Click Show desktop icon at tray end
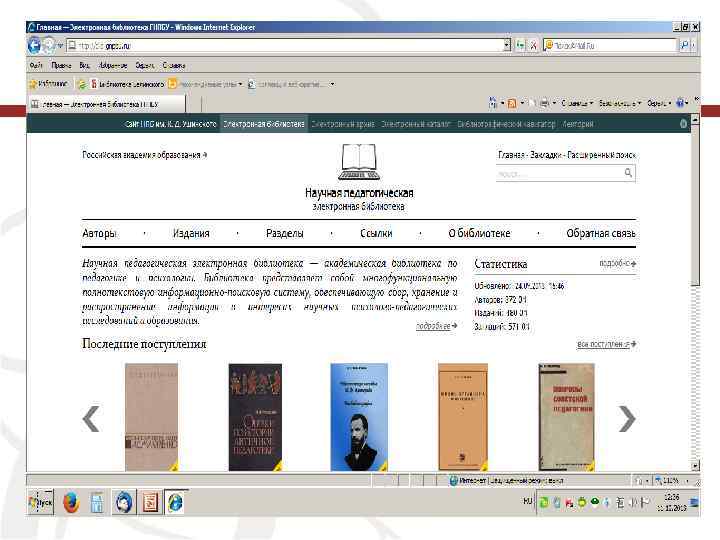The image size is (720, 540). coord(695,502)
